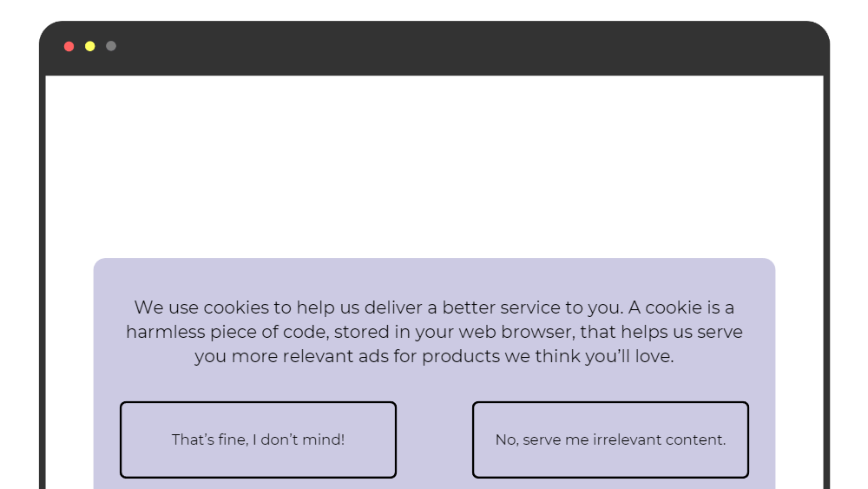The height and width of the screenshot is (489, 868).
Task: Decline via "No, serve me irrelevant content."
Action: pyautogui.click(x=610, y=439)
